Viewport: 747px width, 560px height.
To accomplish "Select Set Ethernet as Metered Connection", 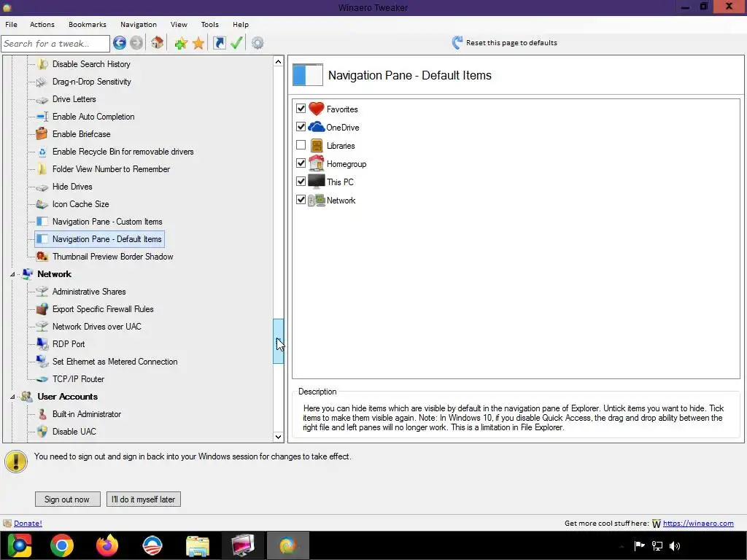I will (x=115, y=362).
